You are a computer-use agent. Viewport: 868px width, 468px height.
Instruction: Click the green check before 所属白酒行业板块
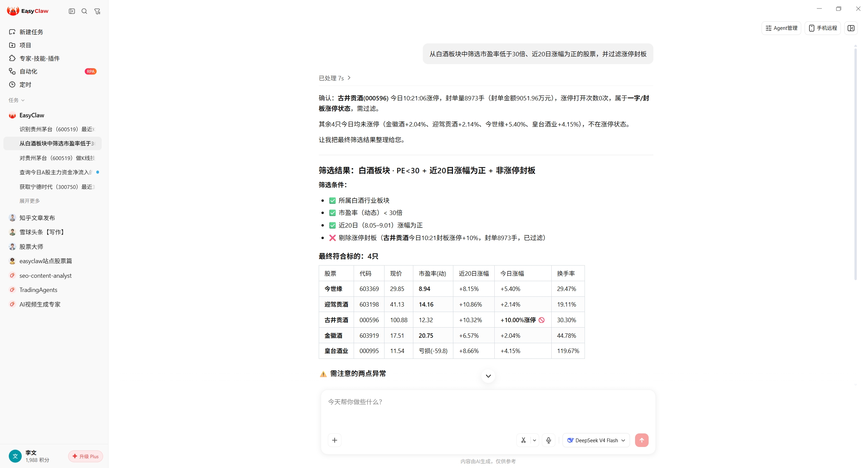tap(333, 200)
